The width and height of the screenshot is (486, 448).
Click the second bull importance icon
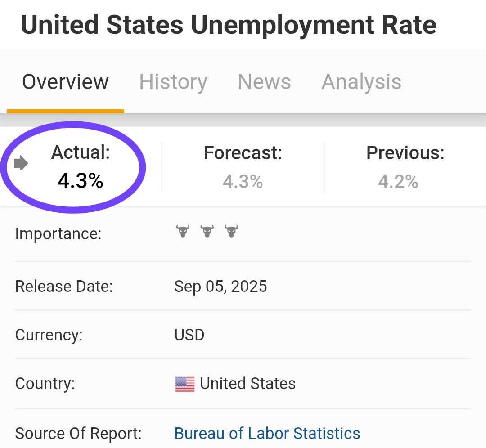tap(207, 231)
